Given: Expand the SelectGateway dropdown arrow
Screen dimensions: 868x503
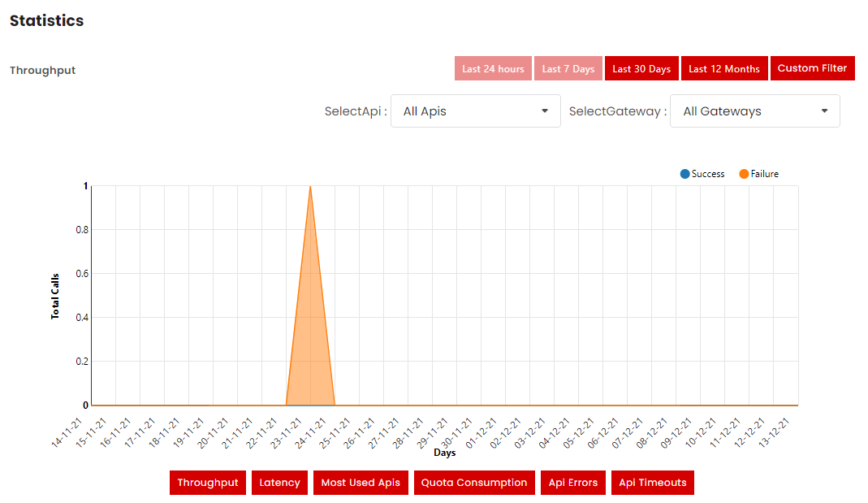Looking at the screenshot, I should (x=824, y=111).
